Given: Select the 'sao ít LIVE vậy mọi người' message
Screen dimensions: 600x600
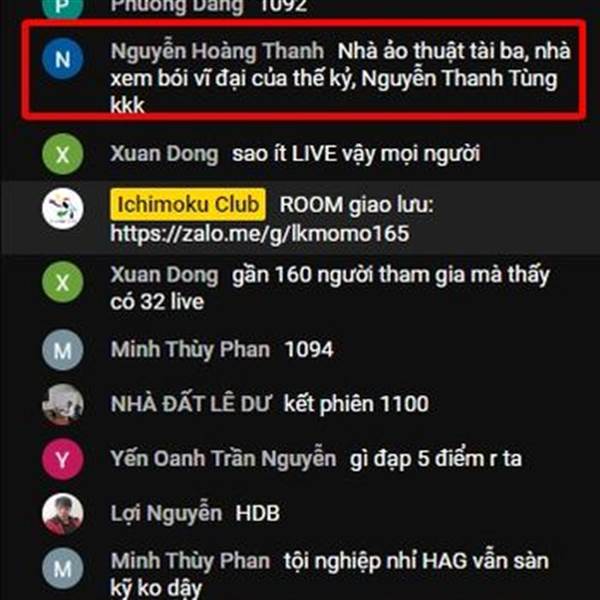Looking at the screenshot, I should point(356,154).
